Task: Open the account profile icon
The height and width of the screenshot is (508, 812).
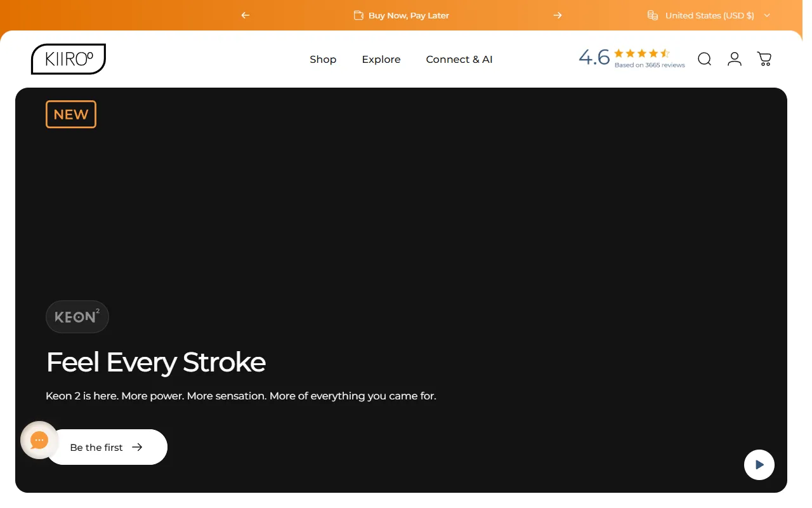Action: tap(735, 59)
